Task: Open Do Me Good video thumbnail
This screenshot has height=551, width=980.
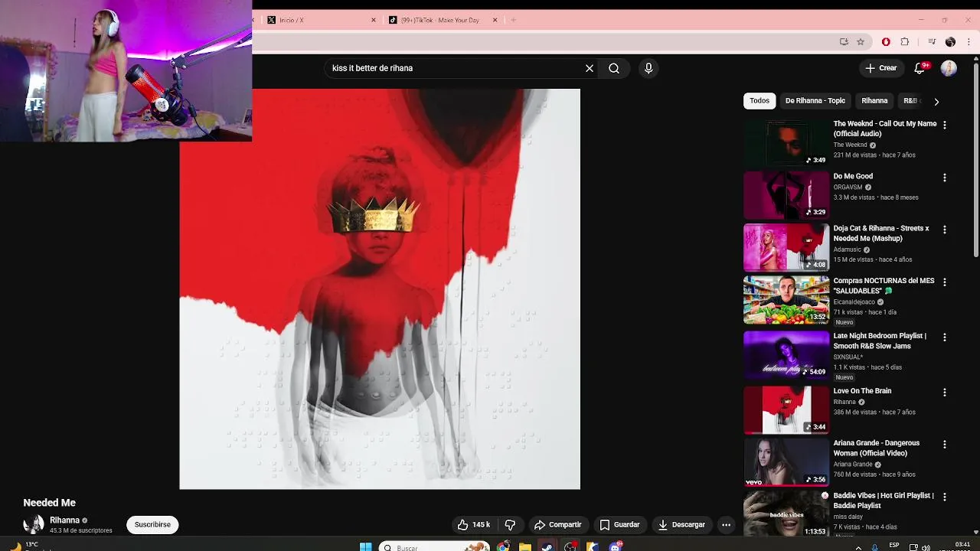Action: (x=786, y=195)
